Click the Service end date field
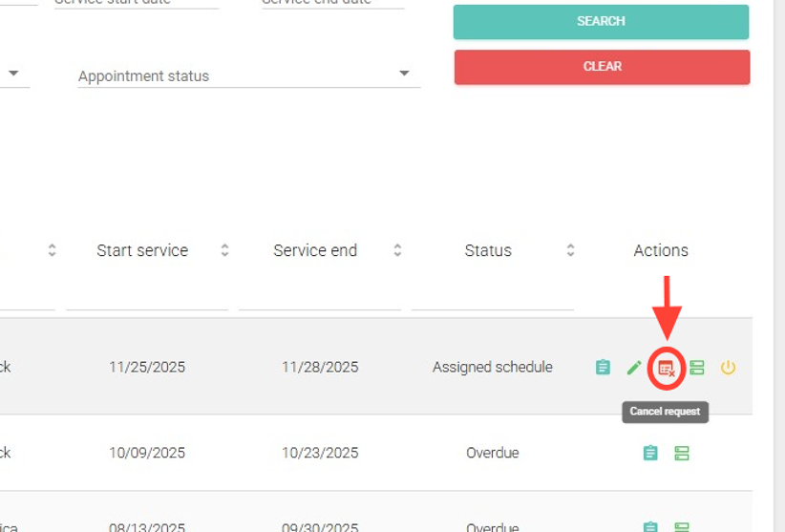This screenshot has height=532, width=785. (x=331, y=3)
